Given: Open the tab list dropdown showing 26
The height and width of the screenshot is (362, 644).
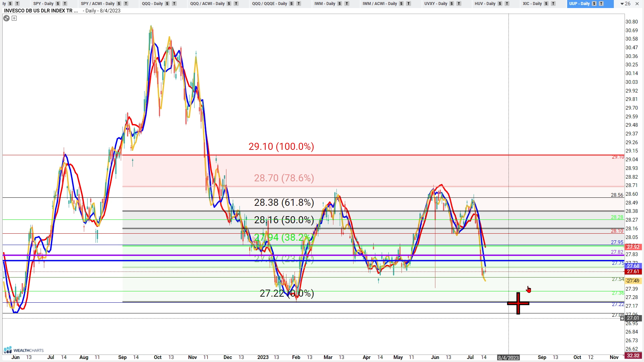Looking at the screenshot, I should click(625, 4).
